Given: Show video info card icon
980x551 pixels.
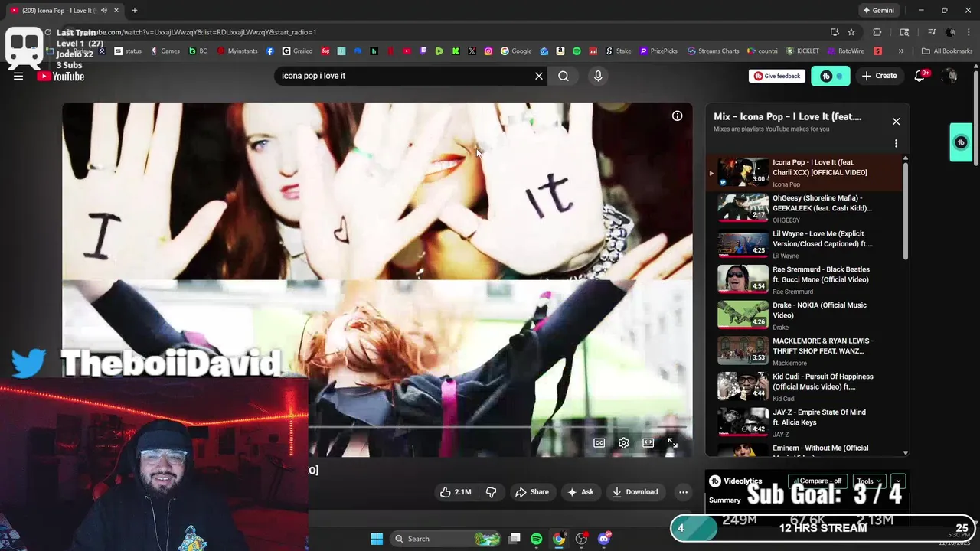Looking at the screenshot, I should coord(678,116).
